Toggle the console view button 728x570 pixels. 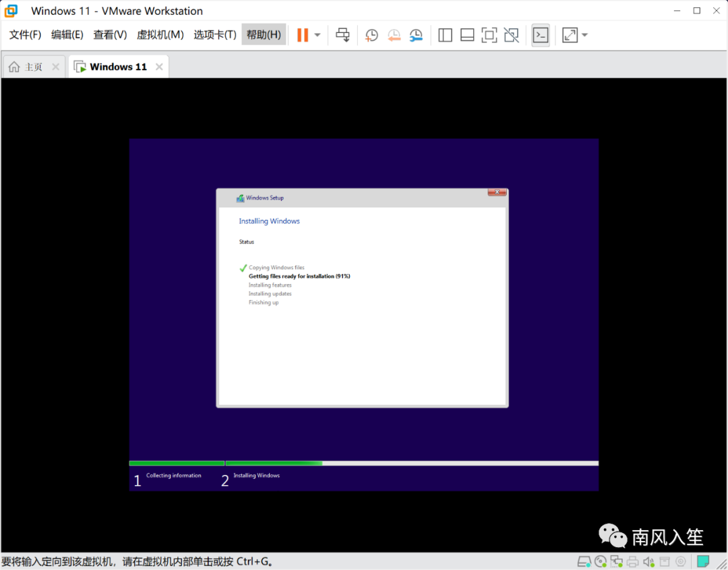click(541, 35)
